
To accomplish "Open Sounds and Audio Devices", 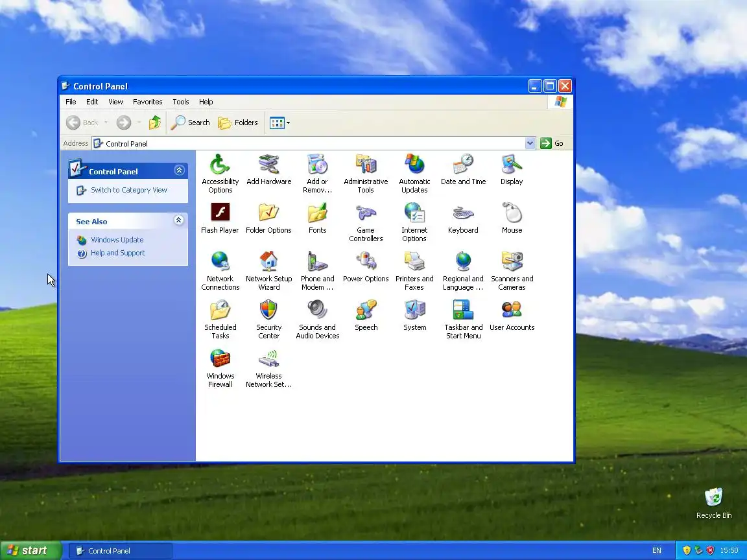I will (317, 319).
